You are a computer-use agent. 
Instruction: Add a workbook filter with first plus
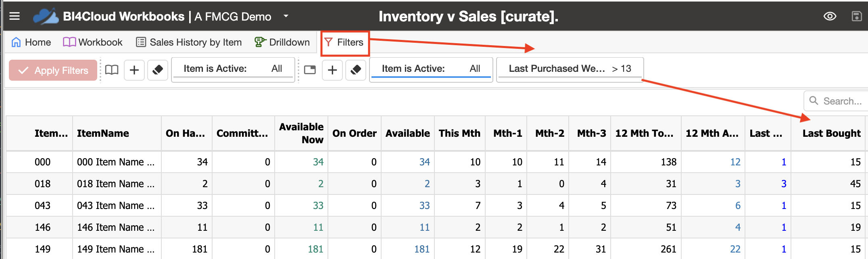tap(134, 70)
